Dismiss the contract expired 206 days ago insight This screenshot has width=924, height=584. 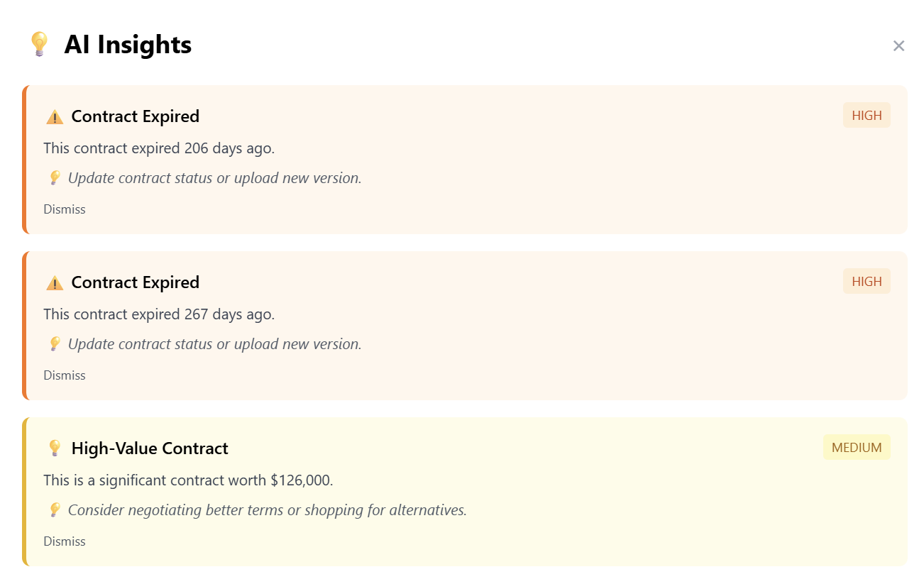(65, 209)
